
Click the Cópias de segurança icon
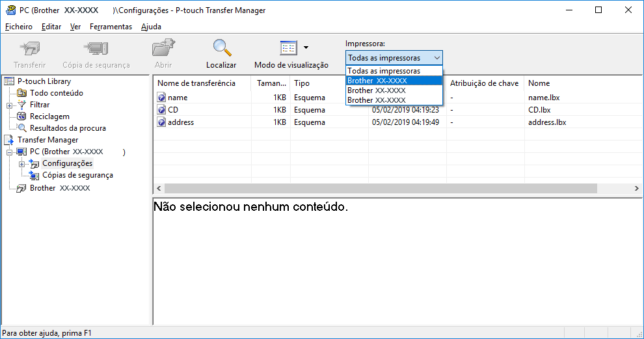coord(34,176)
